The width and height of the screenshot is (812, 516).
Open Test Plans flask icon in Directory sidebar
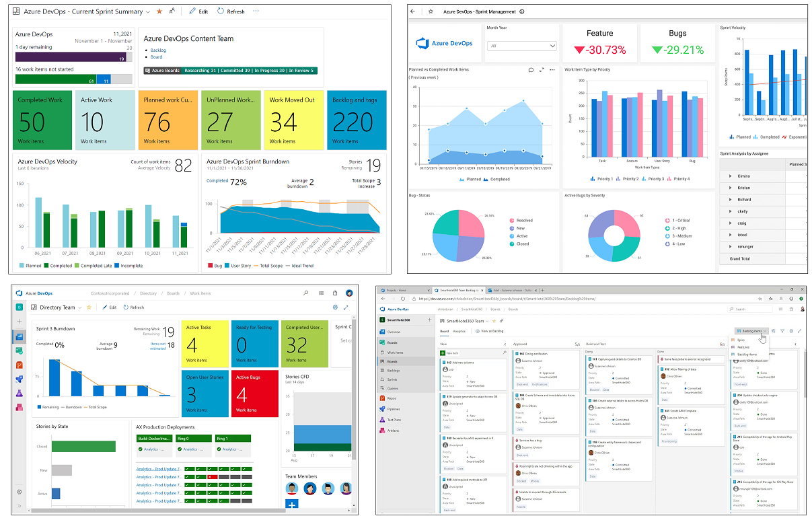tap(20, 393)
